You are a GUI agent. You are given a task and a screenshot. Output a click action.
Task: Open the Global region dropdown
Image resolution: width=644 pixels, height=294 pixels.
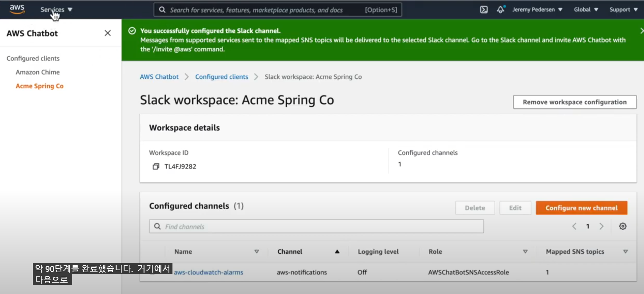tap(586, 10)
